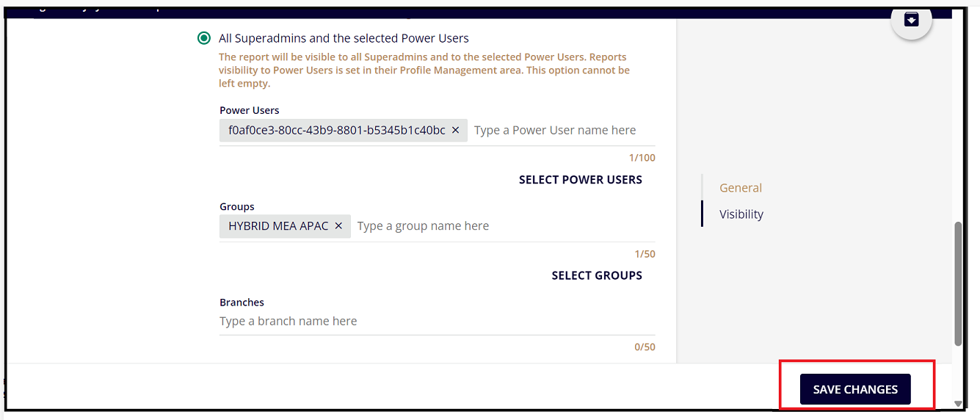Click the 0/50 counter

point(645,347)
